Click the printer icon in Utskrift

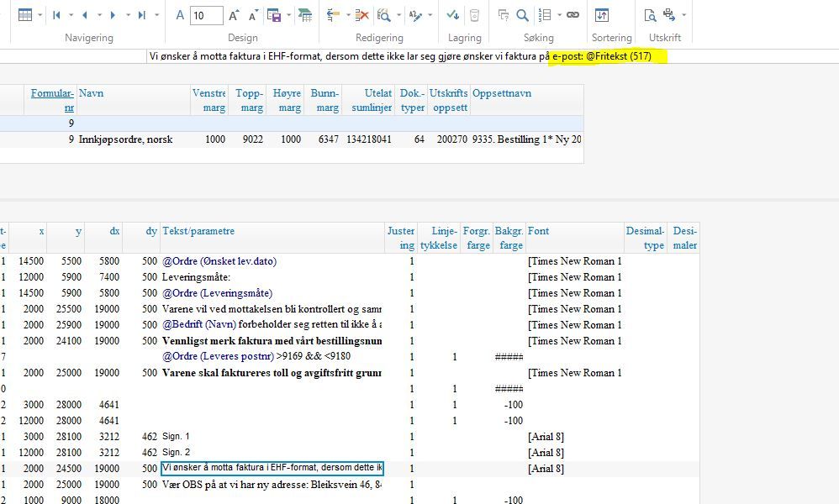point(669,15)
